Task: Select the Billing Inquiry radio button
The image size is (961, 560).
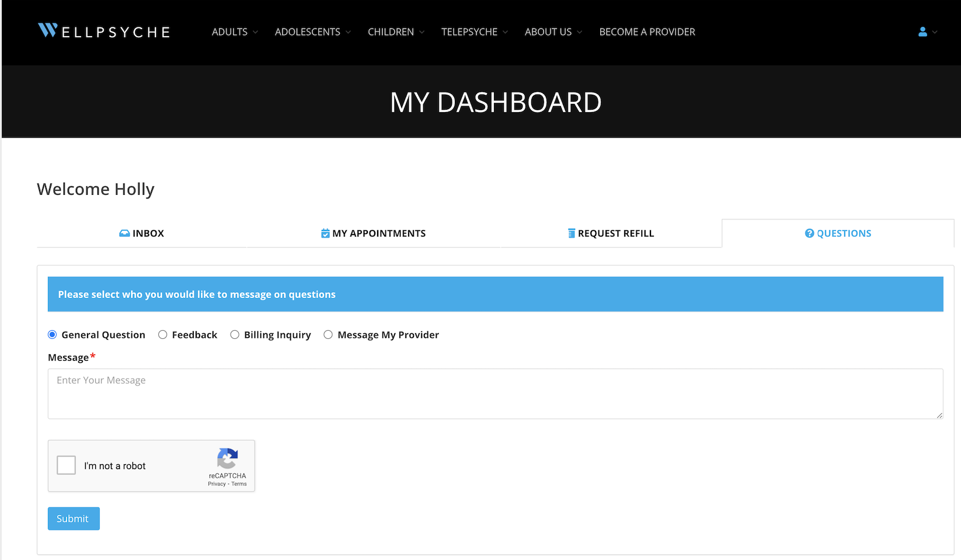Action: click(x=235, y=335)
